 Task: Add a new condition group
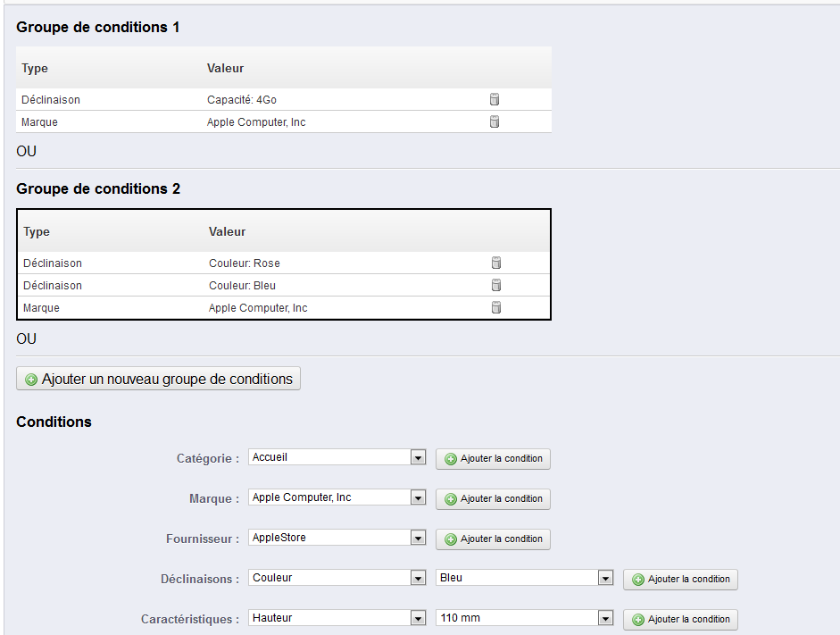pyautogui.click(x=158, y=379)
